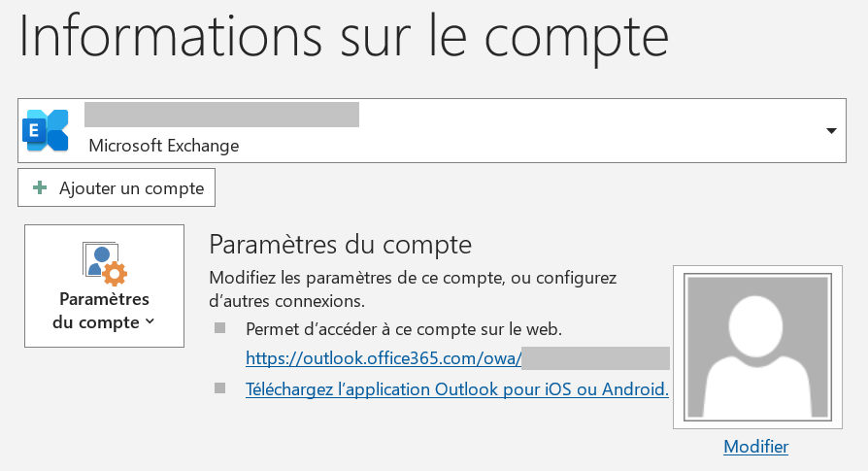Select the Microsoft Exchange account type label
The height and width of the screenshot is (471, 868).
[x=163, y=146]
